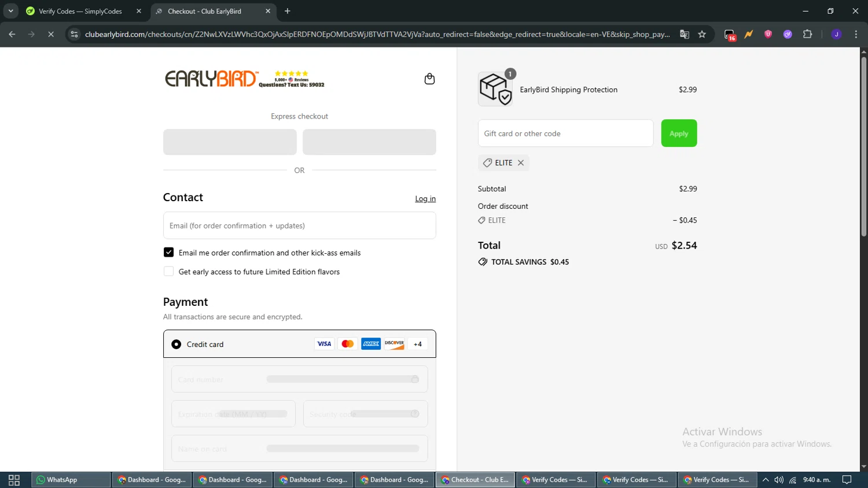868x488 pixels.
Task: Click the Card number field
Action: click(299, 379)
